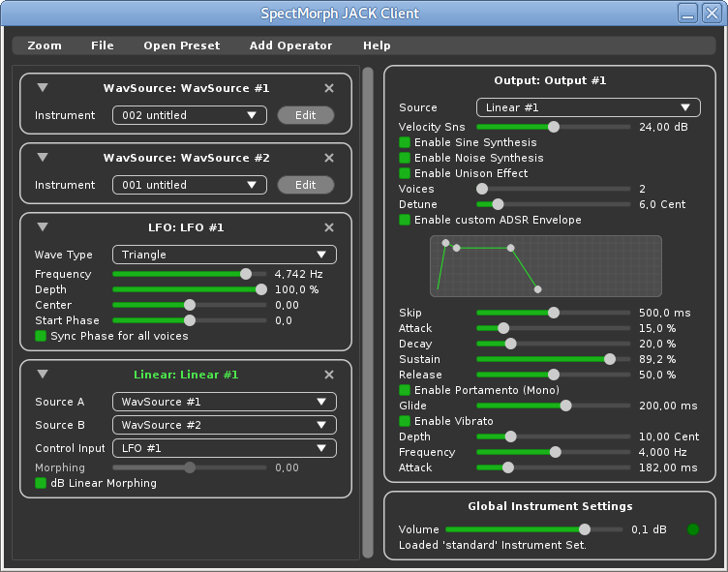Click the ADSR Attack slider handle

tap(503, 328)
